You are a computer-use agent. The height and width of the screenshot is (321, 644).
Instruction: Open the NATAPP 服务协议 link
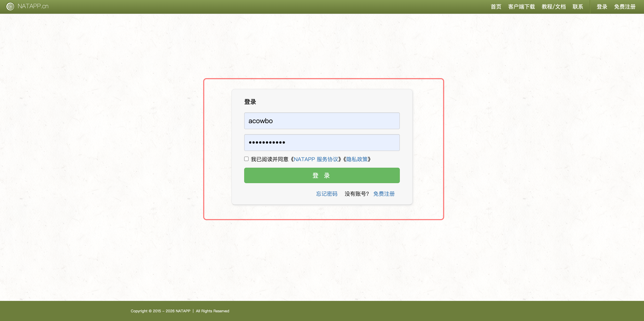coord(316,159)
